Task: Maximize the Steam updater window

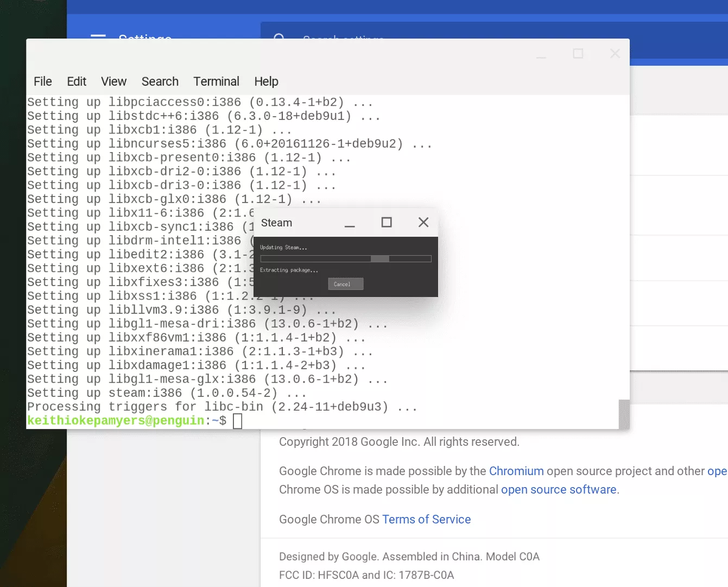Action: 387,223
